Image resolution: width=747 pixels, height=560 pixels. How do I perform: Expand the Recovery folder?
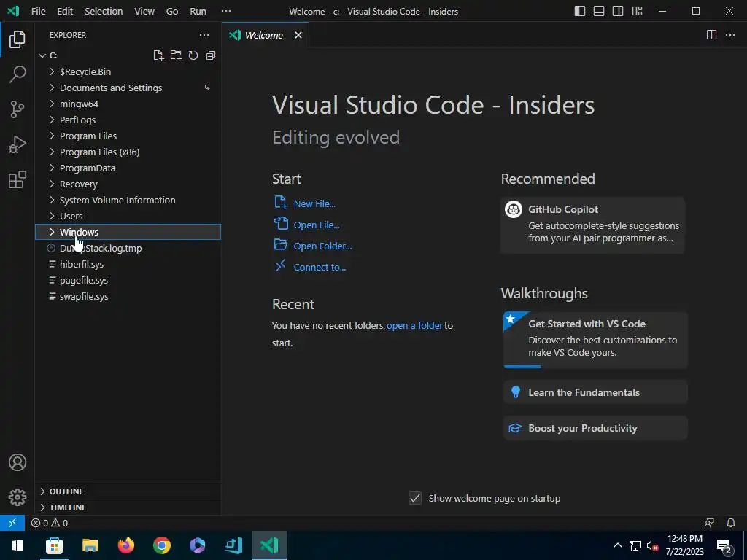[x=128, y=184]
